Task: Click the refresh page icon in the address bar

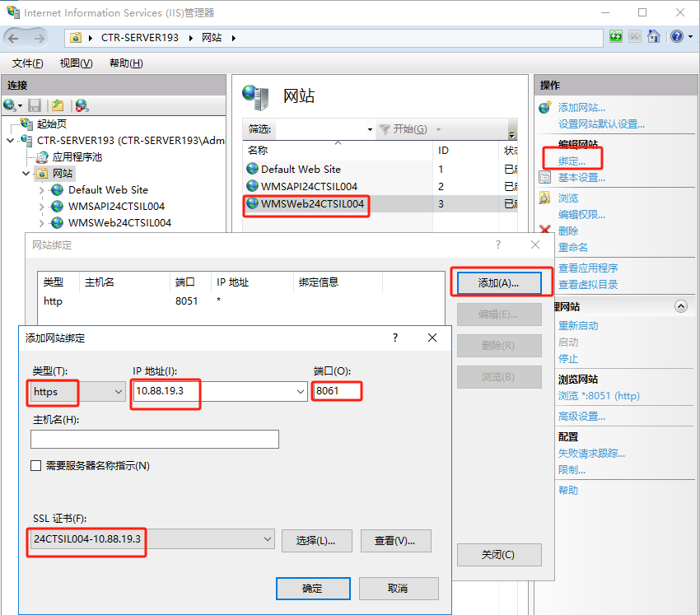Action: (x=616, y=37)
